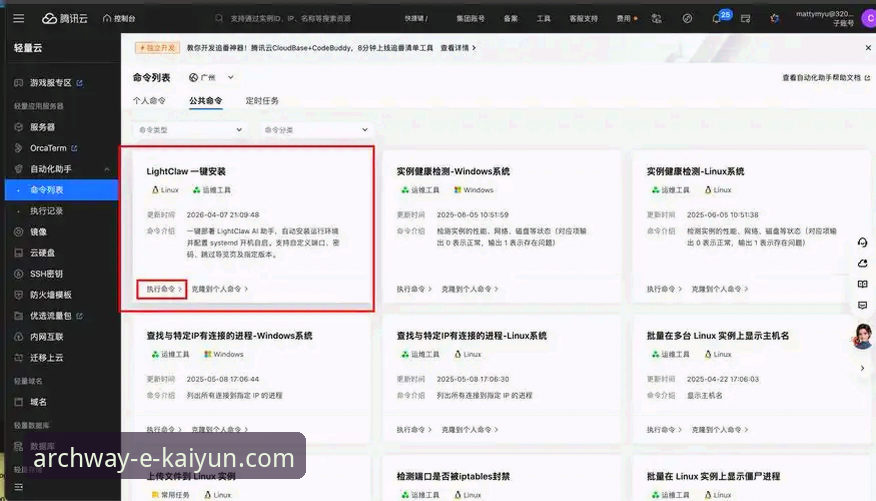
Task: Click the sidebar collapse icon at bottom left
Action: (18, 487)
